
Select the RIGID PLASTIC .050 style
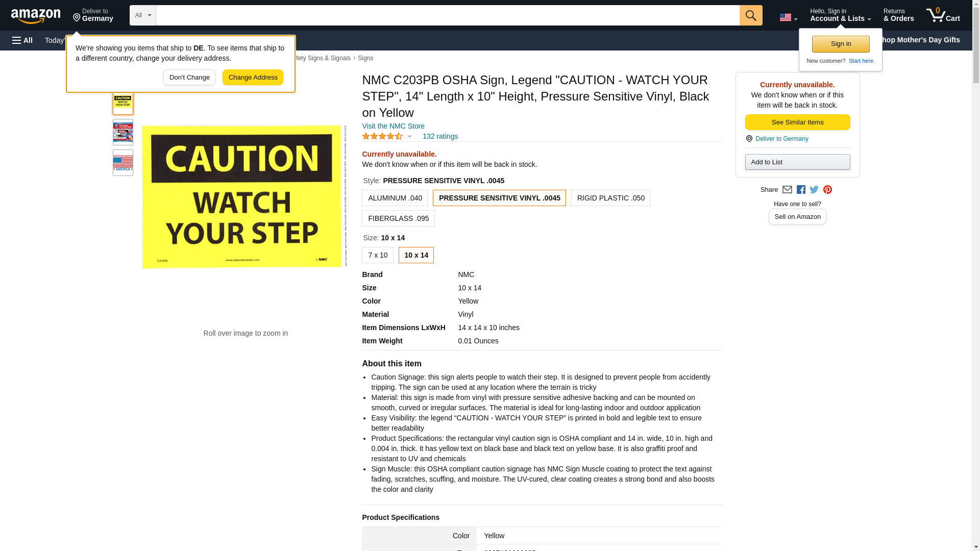coord(610,198)
